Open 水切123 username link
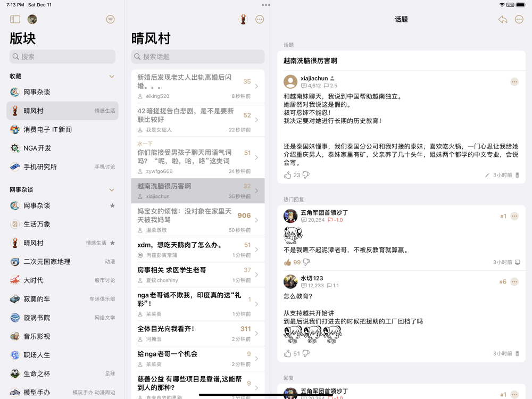Viewport: 532px width, 399px height. pos(312,278)
